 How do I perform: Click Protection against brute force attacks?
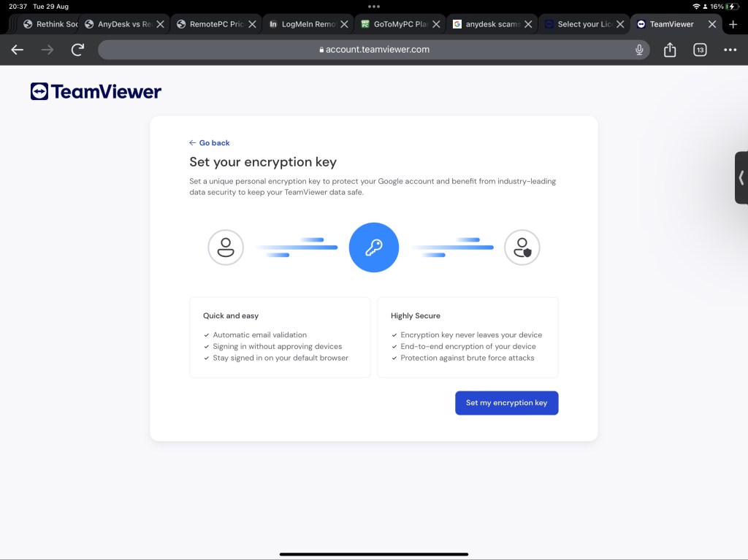pyautogui.click(x=467, y=358)
